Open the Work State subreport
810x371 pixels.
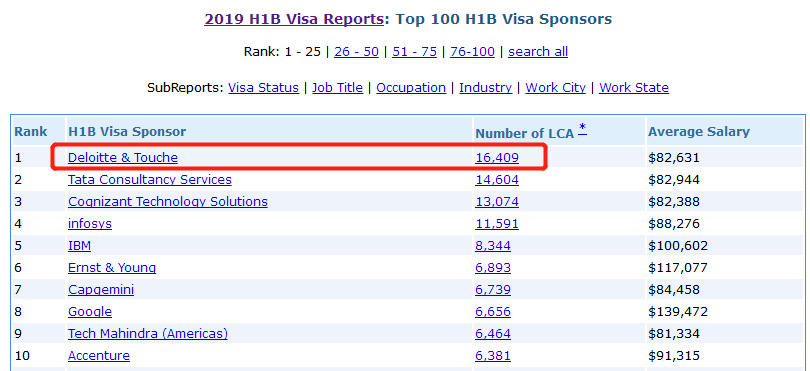pos(634,88)
